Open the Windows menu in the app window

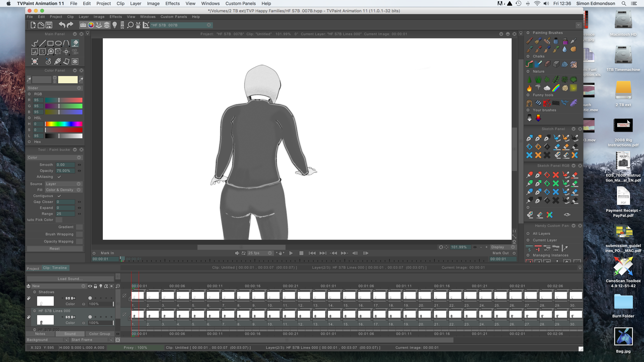click(x=148, y=17)
